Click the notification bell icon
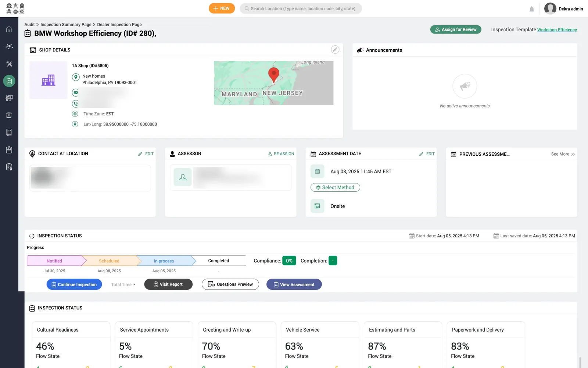588x368 pixels. (x=531, y=9)
